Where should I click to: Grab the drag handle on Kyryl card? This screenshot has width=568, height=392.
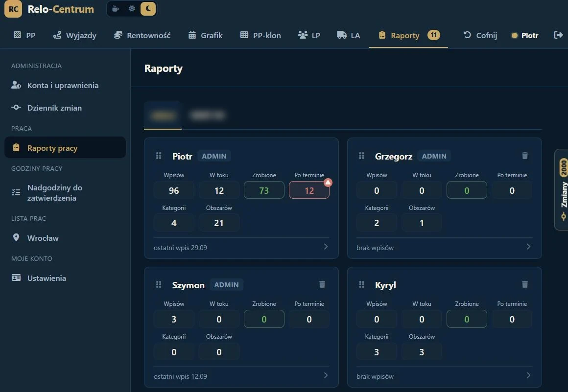point(361,284)
